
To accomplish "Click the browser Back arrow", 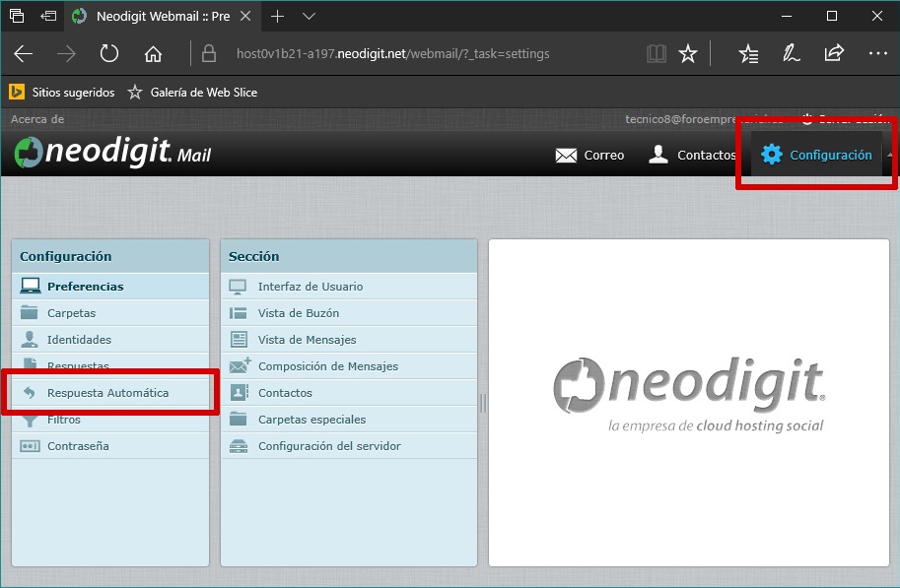I will (24, 54).
